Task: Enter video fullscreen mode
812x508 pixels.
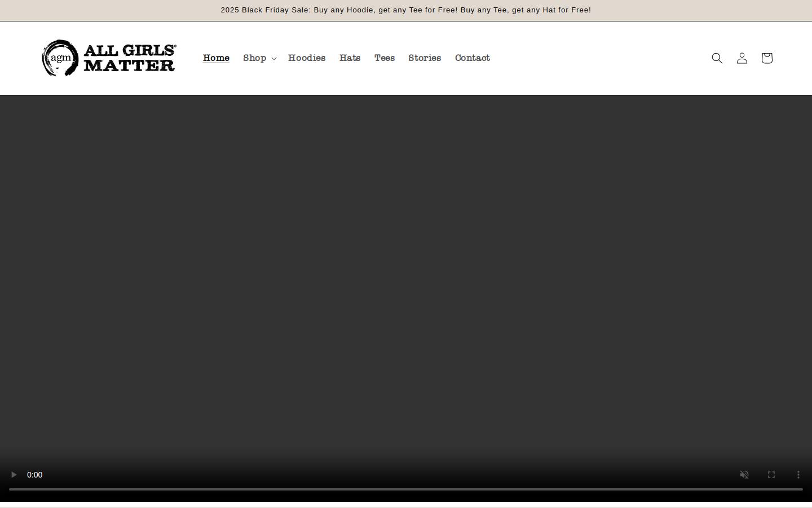Action: (x=771, y=475)
